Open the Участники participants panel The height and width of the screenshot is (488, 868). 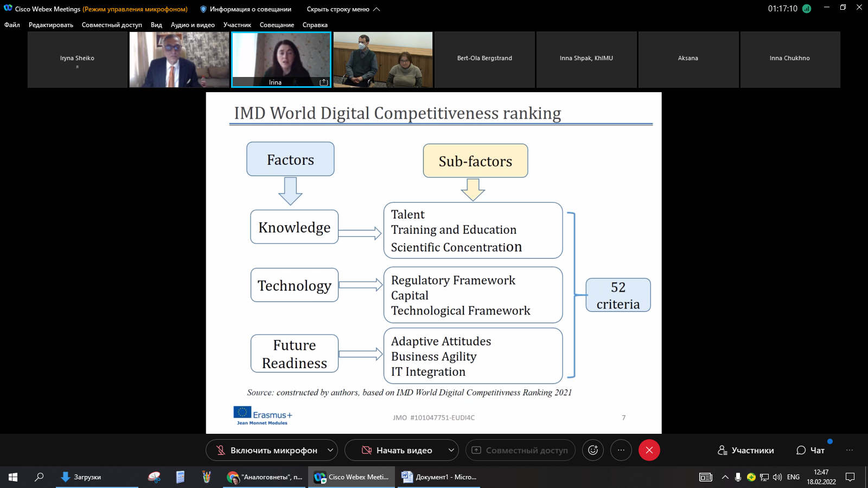746,450
